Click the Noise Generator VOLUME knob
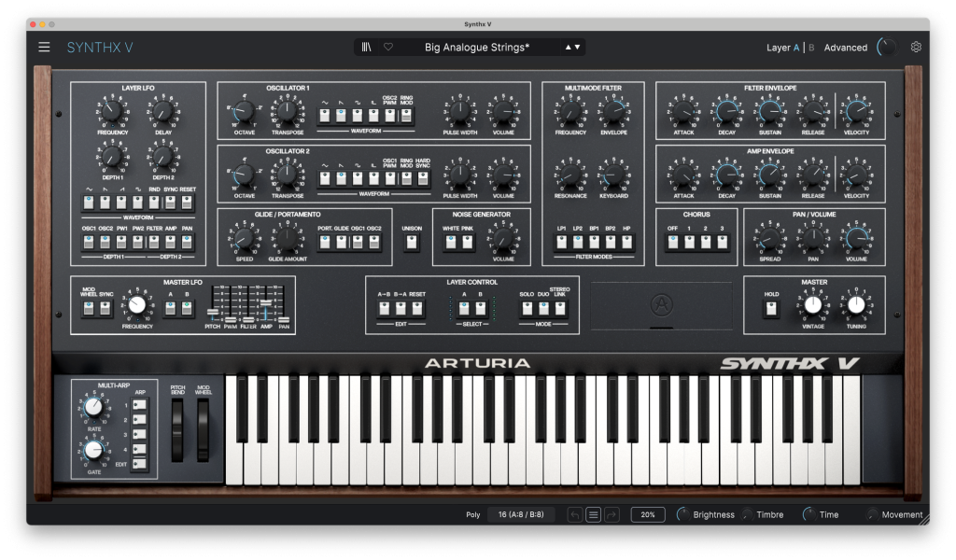The width and height of the screenshot is (956, 560). [x=503, y=238]
